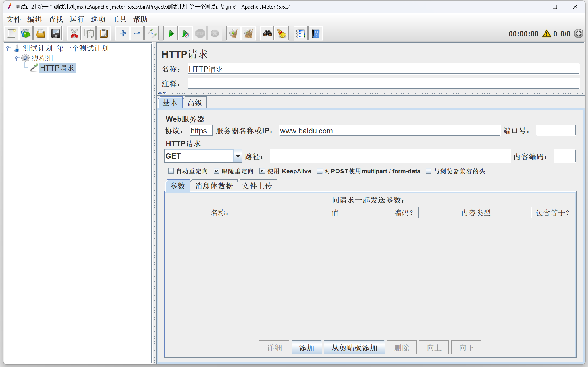This screenshot has width=588, height=367.
Task: Click the 添加 button
Action: (x=306, y=347)
